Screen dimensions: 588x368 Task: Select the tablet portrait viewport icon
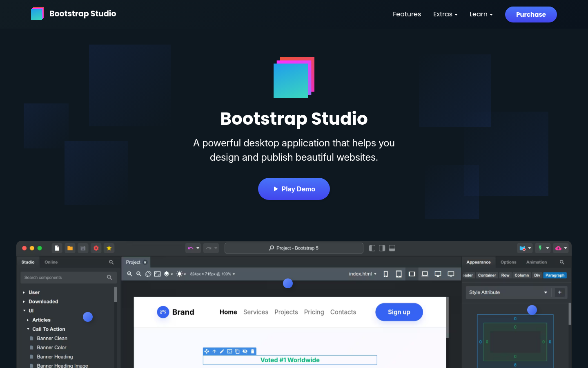coord(399,274)
